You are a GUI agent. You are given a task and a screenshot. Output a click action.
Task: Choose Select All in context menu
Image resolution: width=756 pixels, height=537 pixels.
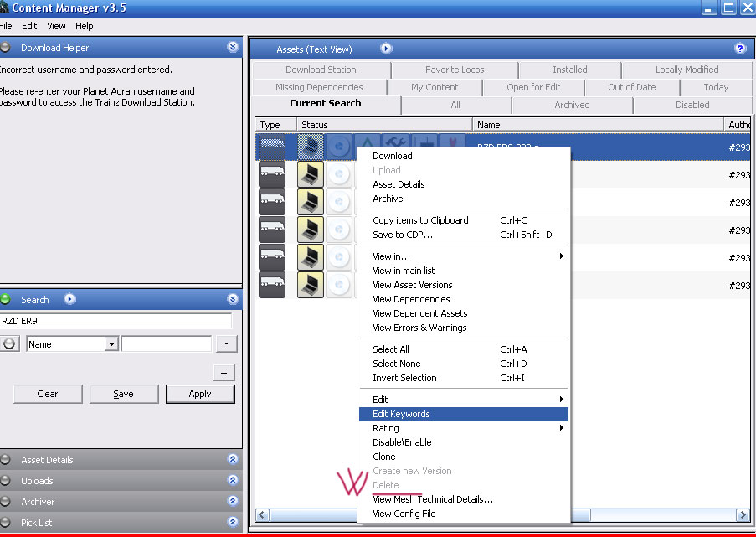[x=463, y=349]
